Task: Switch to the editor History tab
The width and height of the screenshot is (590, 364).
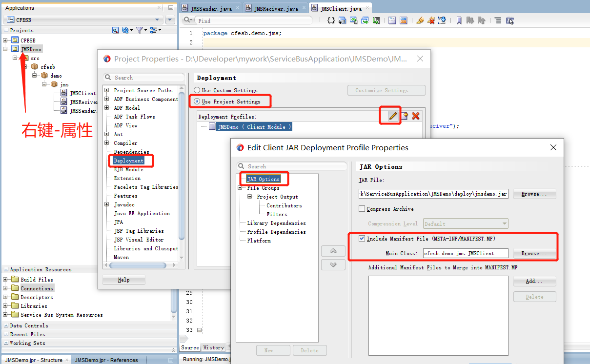Action: [x=213, y=348]
